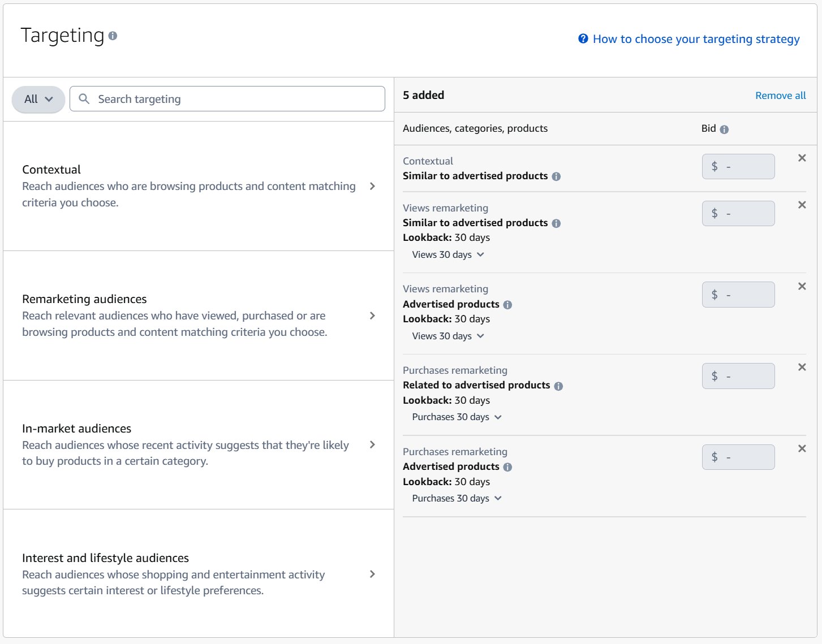The height and width of the screenshot is (644, 822).
Task: Click the info icon on Purchases remarketing advertised products
Action: pyautogui.click(x=507, y=467)
